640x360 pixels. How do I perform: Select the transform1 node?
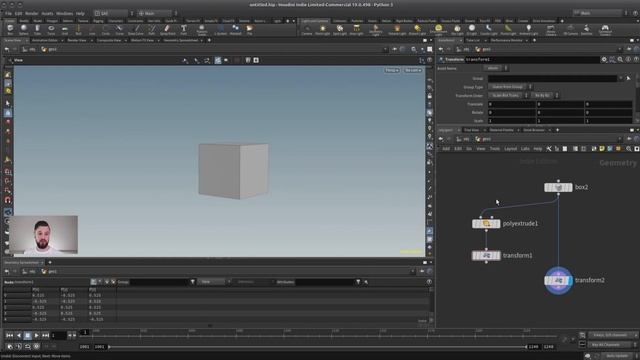click(486, 256)
